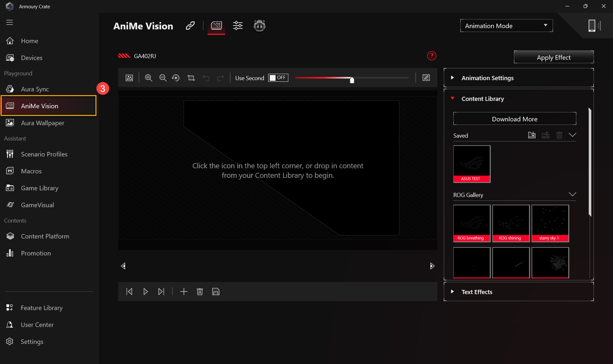Open Aura Wallpaper in the sidebar
The image size is (613, 364).
[42, 123]
